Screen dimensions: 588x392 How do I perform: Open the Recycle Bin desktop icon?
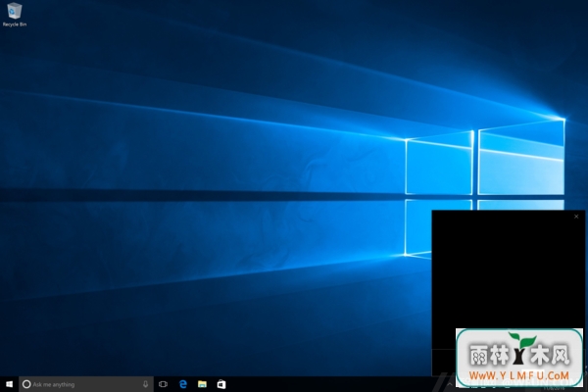(x=15, y=15)
